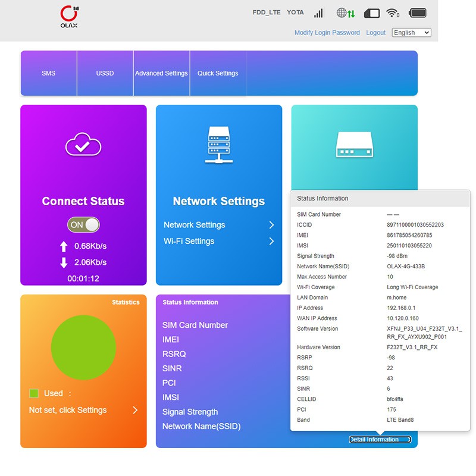Click the Wi-Fi status icon
The height and width of the screenshot is (476, 476).
(393, 12)
